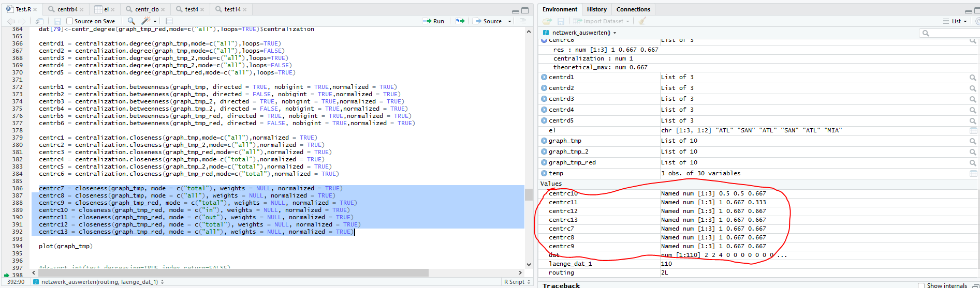This screenshot has height=288, width=980.
Task: Open Find/Replace magnifier in the editor toolbar
Action: coord(131,21)
